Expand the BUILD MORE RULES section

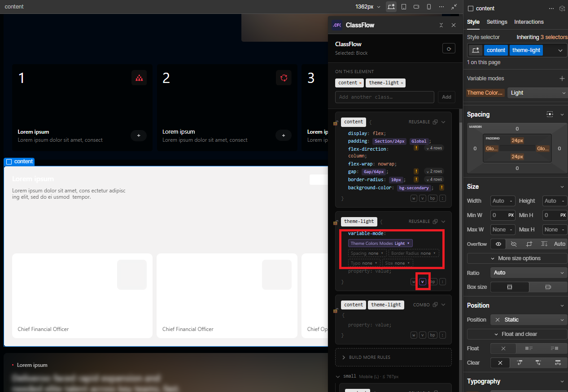click(x=393, y=357)
